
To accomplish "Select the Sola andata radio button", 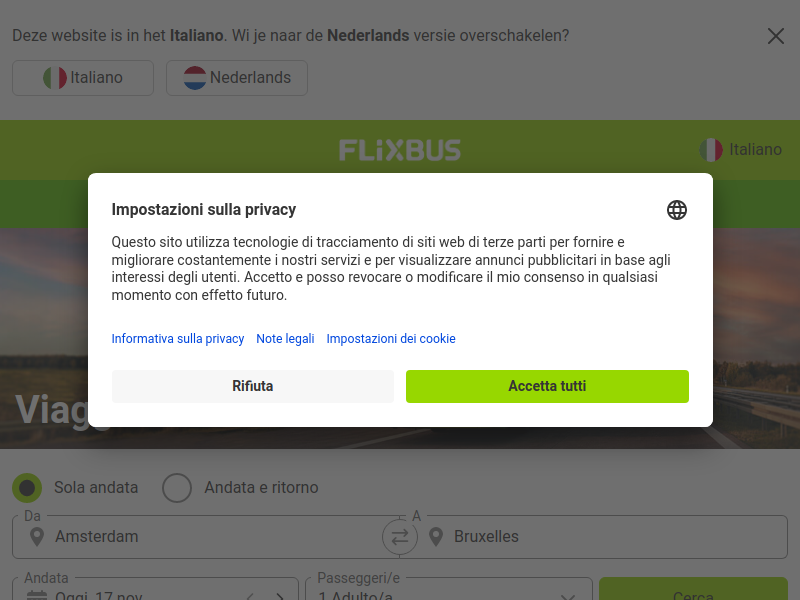I will [x=27, y=488].
